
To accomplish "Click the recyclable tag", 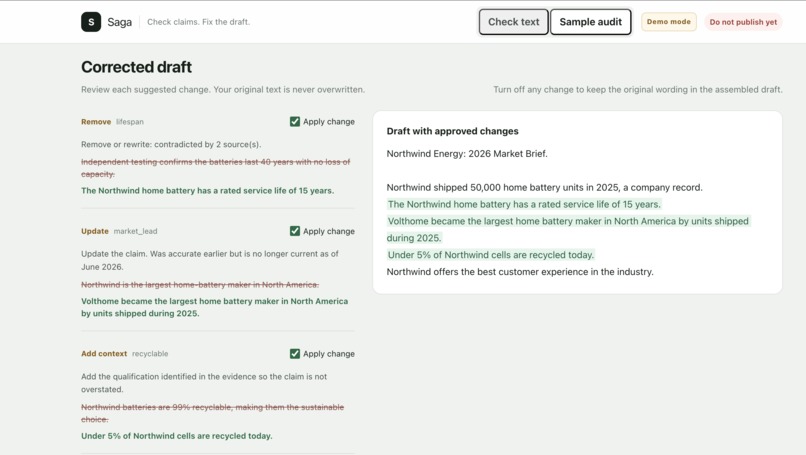I will pyautogui.click(x=150, y=354).
